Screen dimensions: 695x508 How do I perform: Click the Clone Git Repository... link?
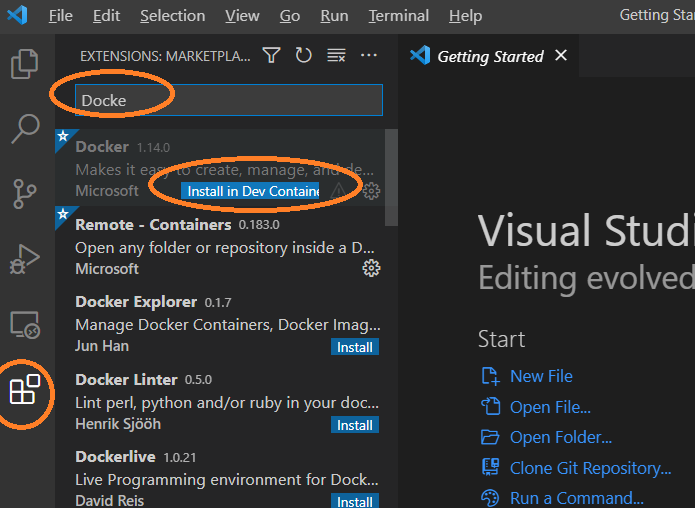(x=590, y=468)
